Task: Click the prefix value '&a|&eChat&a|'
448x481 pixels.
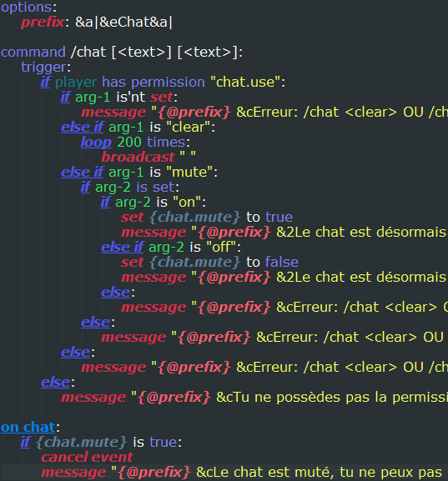Action: 123,22
